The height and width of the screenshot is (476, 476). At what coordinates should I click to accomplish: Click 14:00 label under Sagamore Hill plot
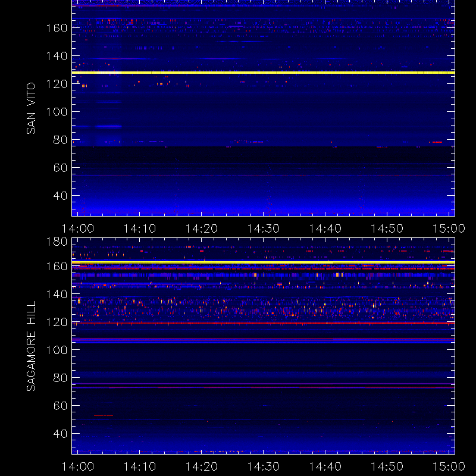78,466
